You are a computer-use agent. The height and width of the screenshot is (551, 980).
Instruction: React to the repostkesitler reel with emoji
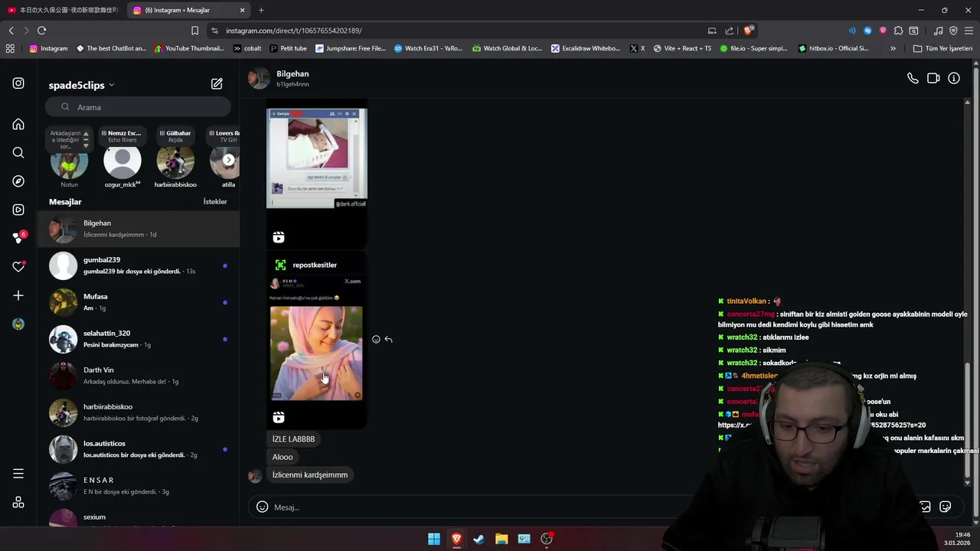pos(376,339)
